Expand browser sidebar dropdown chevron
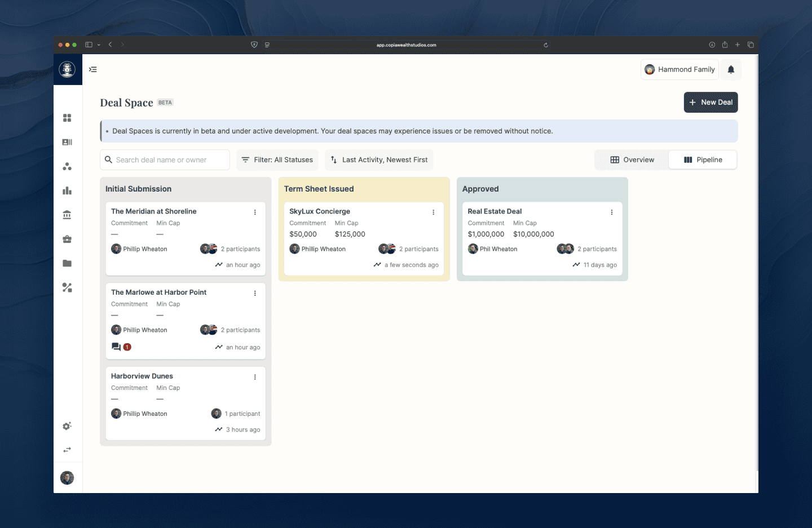This screenshot has height=528, width=812. click(99, 45)
